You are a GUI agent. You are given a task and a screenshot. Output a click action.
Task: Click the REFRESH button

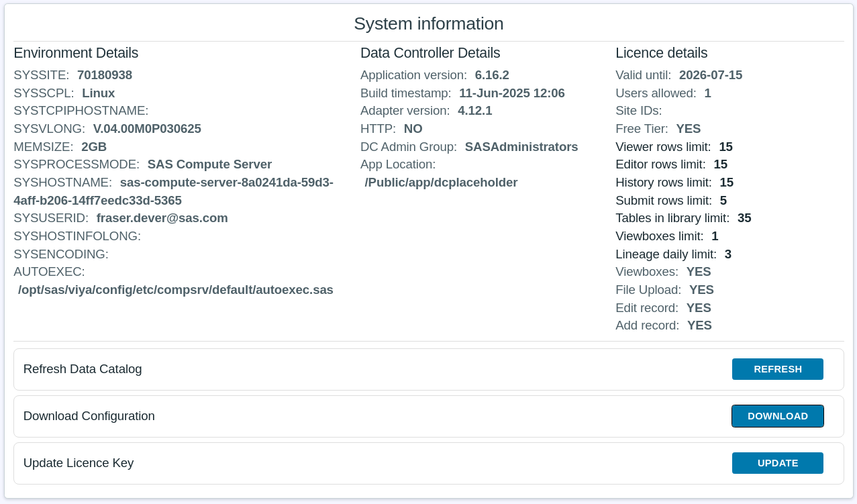click(x=777, y=369)
